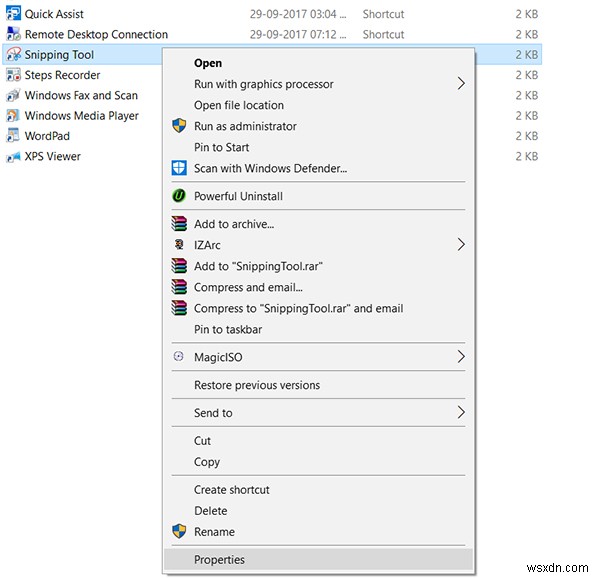Choose Rename from the context menu
This screenshot has height=578, width=600.
pyautogui.click(x=318, y=532)
